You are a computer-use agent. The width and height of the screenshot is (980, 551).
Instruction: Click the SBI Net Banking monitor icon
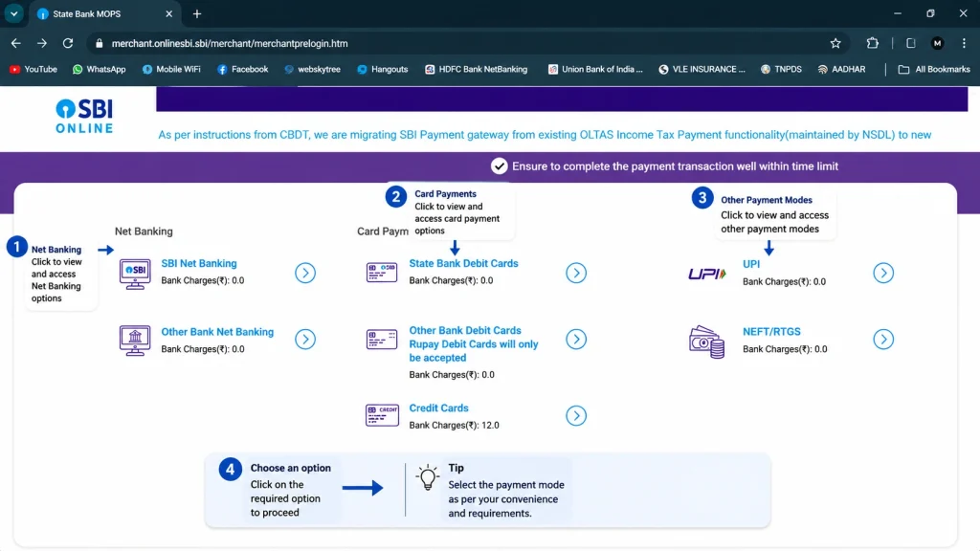pyautogui.click(x=135, y=274)
